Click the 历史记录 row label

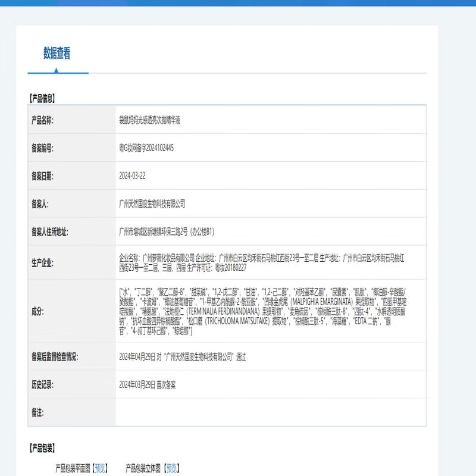point(42,385)
